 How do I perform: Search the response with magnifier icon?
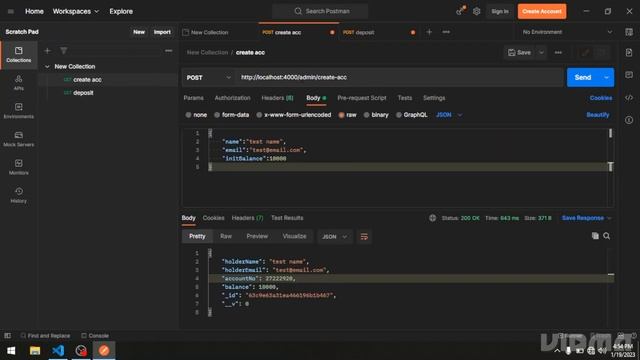tap(607, 236)
